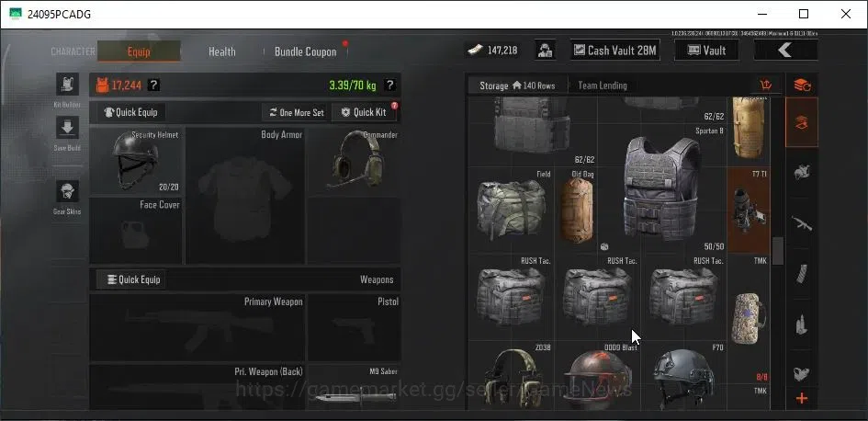Click the auto-organize storage icon at sidebar top
868x421 pixels.
coord(802,85)
